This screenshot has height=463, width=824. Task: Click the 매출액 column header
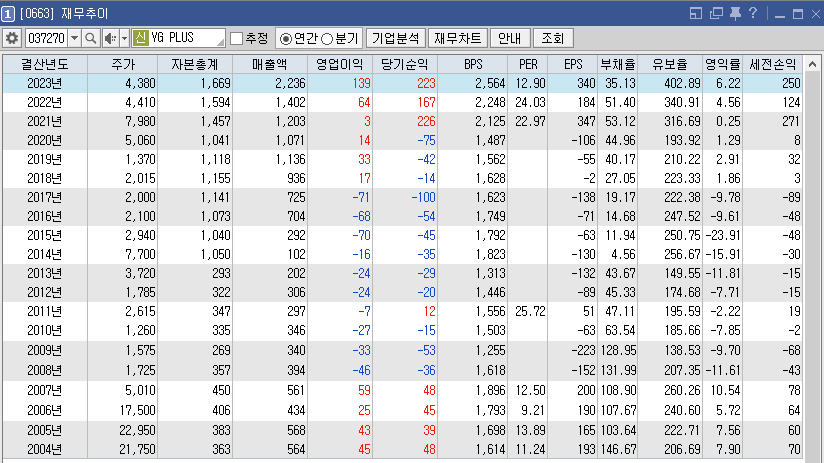click(270, 64)
